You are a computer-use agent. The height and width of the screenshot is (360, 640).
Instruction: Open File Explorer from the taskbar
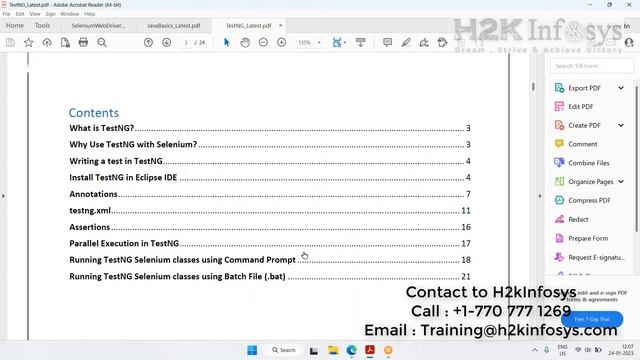point(333,350)
